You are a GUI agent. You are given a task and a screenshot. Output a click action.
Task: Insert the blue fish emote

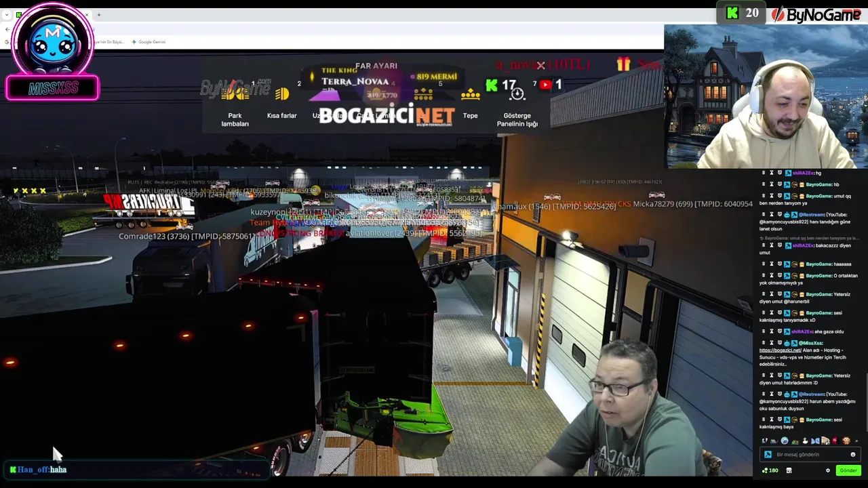tap(816, 441)
